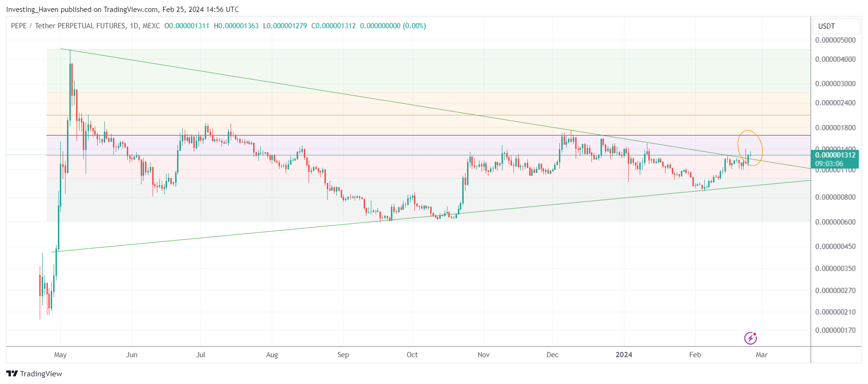Click the 0.000000450 price axis label
Viewport: 868px width, 384px height.
click(x=835, y=246)
